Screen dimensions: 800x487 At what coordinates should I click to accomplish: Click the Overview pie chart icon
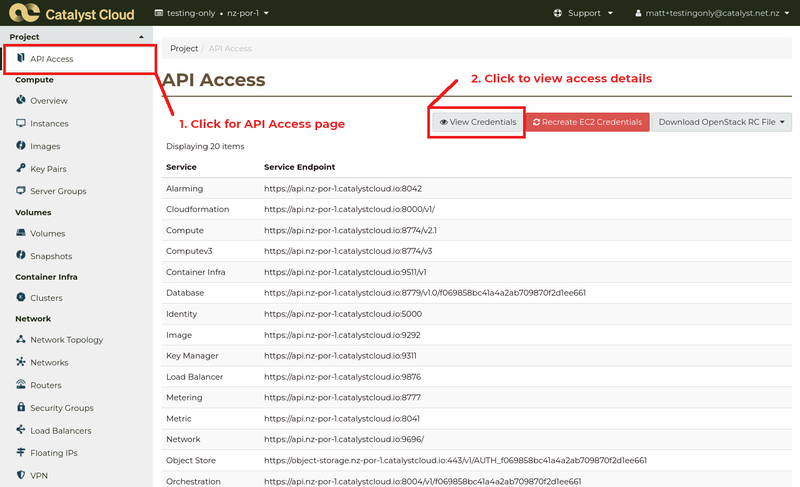(x=20, y=100)
